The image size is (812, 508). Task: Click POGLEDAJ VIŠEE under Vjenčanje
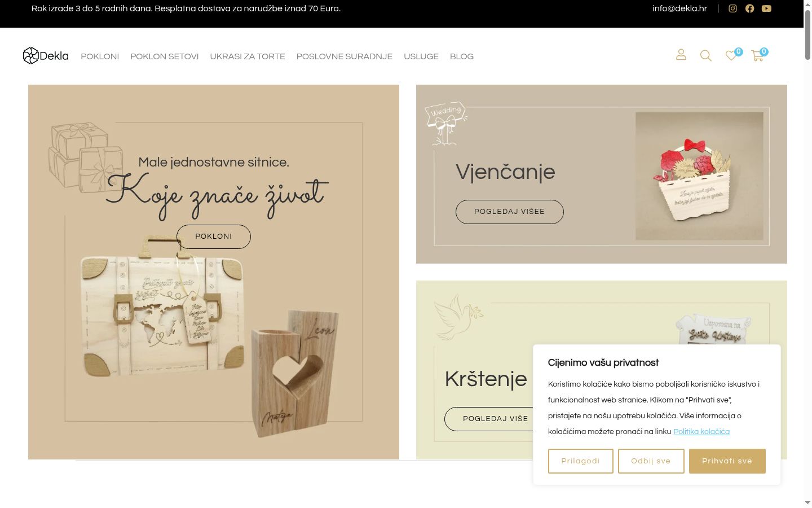510,212
